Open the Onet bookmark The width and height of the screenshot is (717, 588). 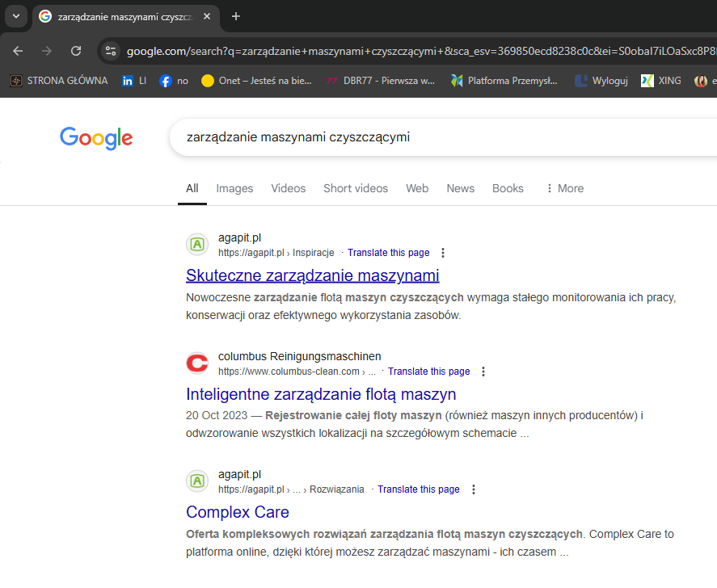[256, 81]
